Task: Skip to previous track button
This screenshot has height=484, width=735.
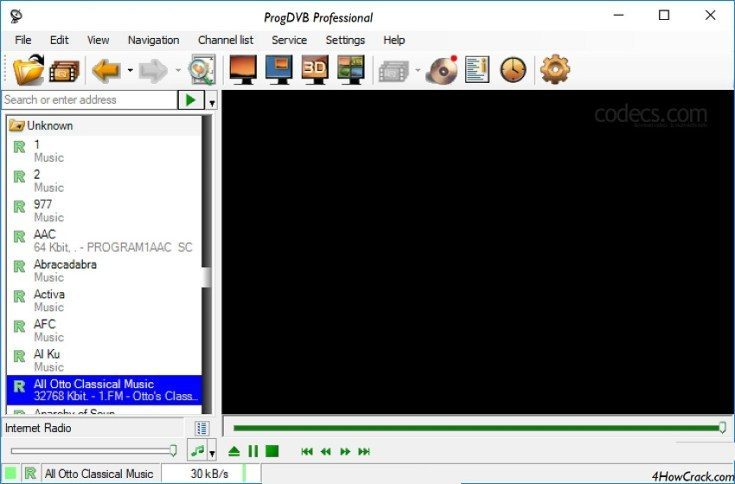Action: [x=307, y=452]
